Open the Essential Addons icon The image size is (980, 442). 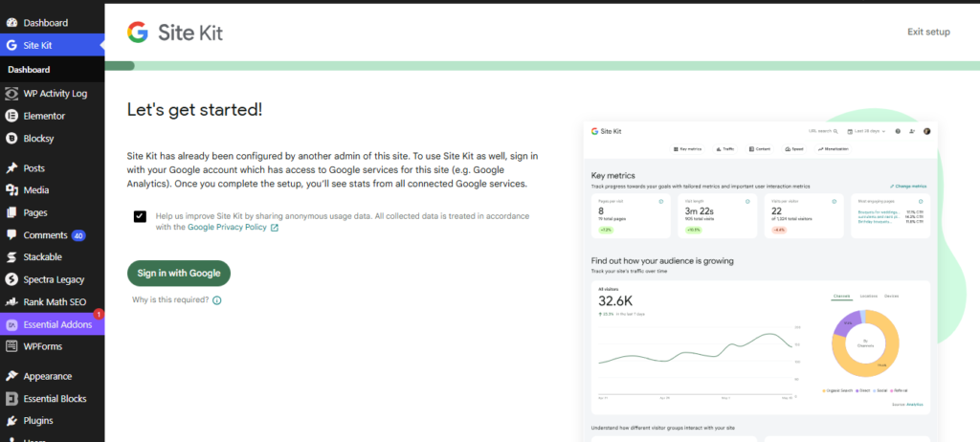click(x=11, y=324)
